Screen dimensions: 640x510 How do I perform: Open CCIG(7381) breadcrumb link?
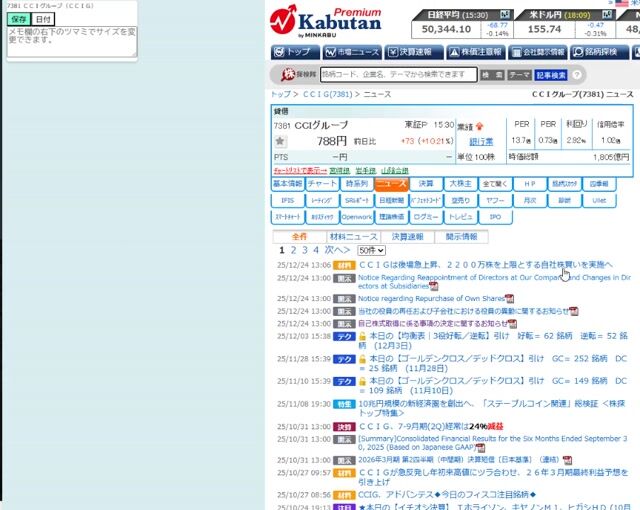click(327, 95)
